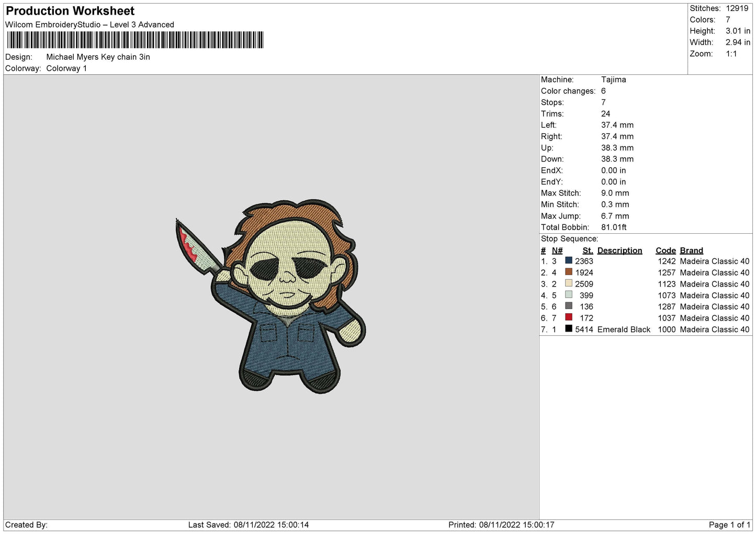Click the Colors value 7 in header
The width and height of the screenshot is (756, 534).
(x=728, y=20)
